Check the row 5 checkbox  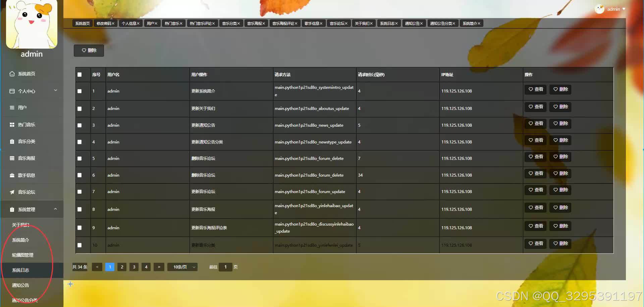(79, 159)
